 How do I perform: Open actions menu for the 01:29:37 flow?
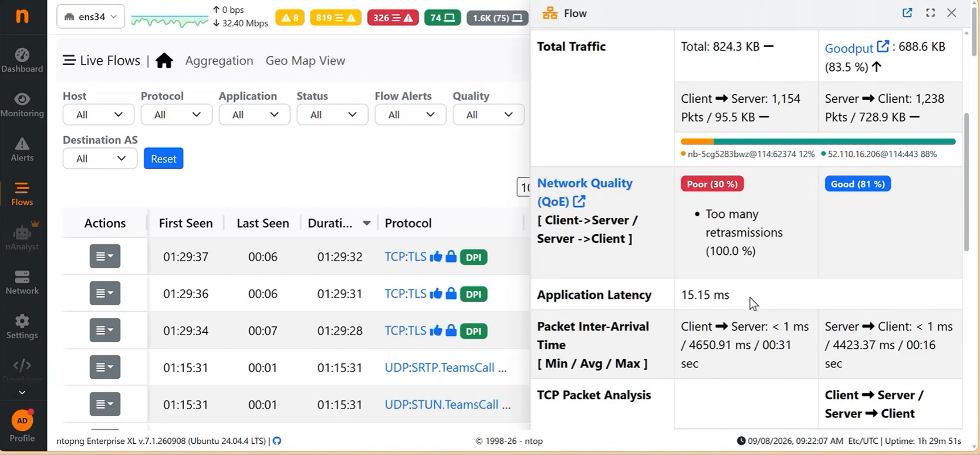(x=105, y=257)
